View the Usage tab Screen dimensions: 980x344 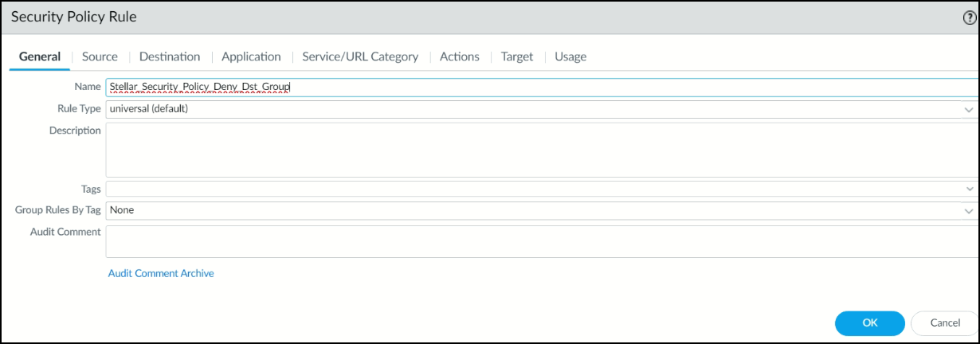570,57
